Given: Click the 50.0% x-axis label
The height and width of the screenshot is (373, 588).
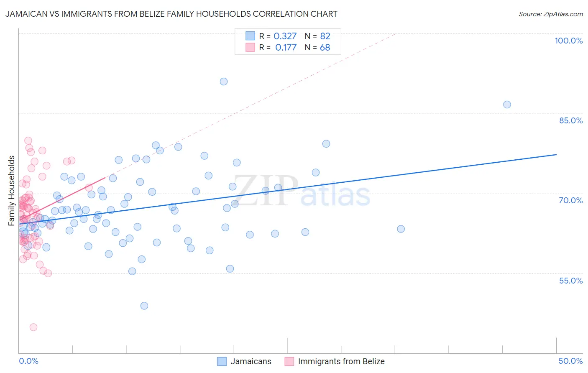Looking at the screenshot, I should (x=570, y=361).
